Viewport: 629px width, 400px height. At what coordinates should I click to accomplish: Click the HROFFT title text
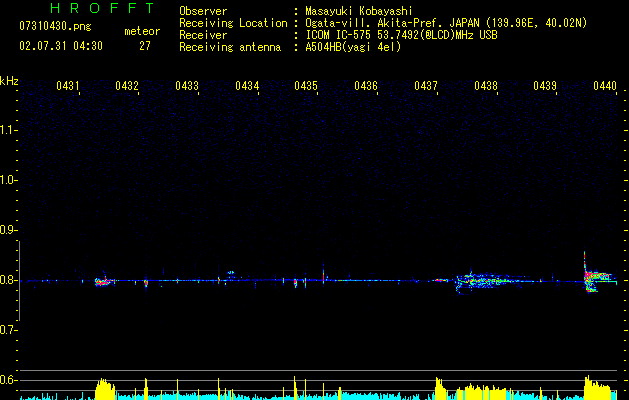click(x=103, y=8)
